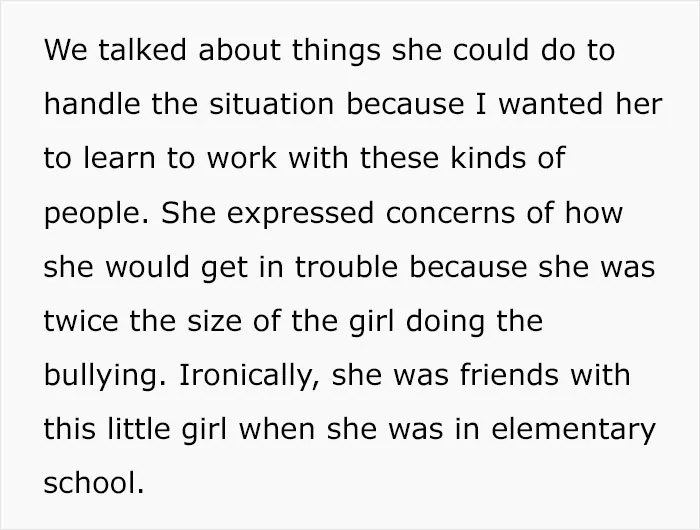Click the word "talked" in first line

[x=142, y=49]
